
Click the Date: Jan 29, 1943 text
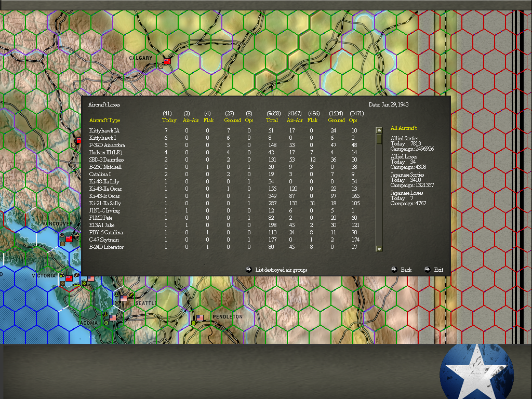point(389,104)
